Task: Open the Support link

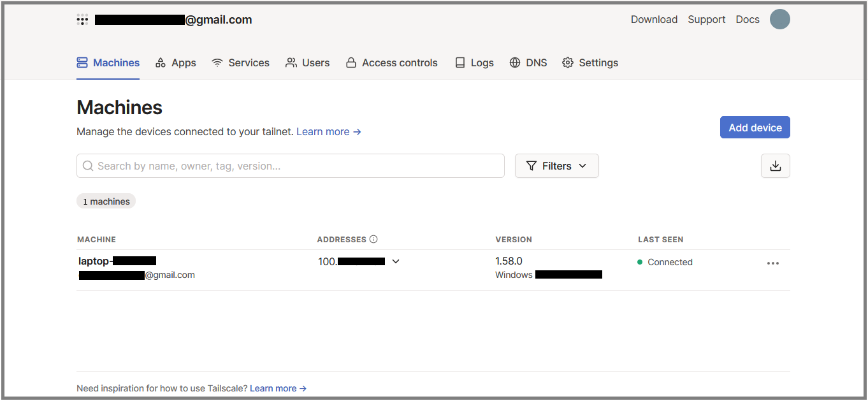Action: click(706, 20)
